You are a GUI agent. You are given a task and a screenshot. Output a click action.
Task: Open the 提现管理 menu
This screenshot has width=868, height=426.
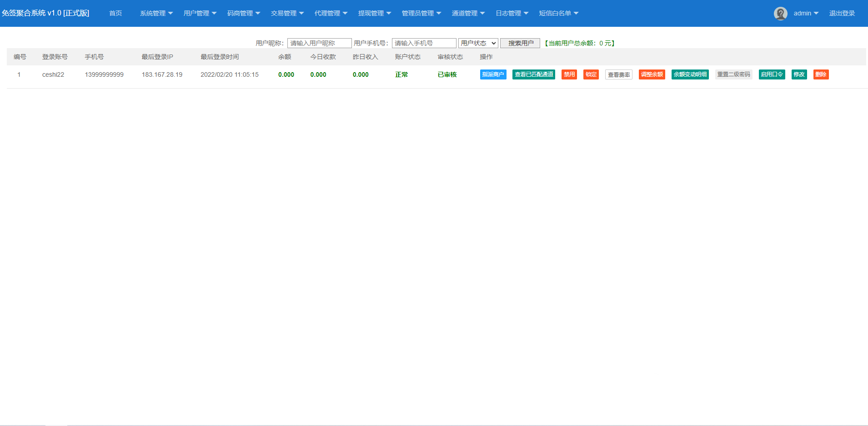point(375,13)
